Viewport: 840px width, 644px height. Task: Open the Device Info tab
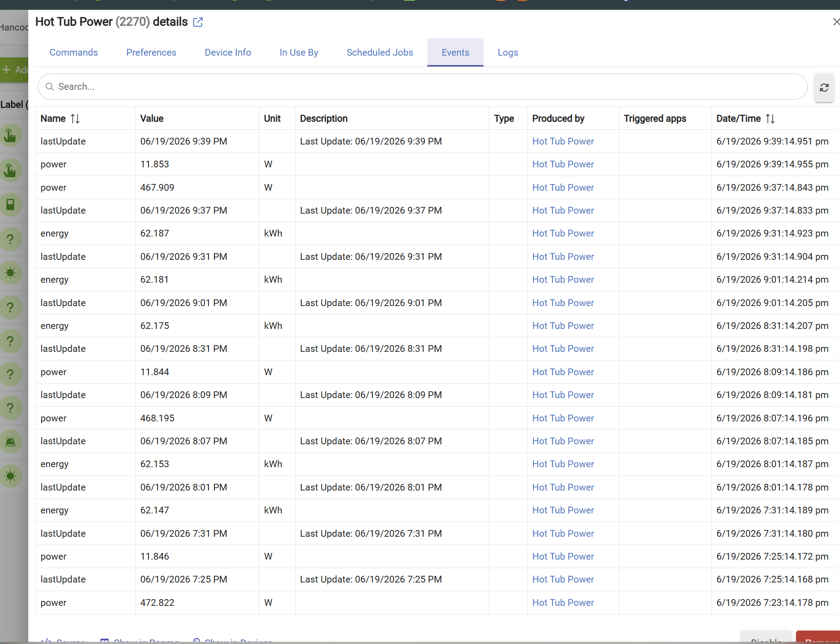(228, 53)
